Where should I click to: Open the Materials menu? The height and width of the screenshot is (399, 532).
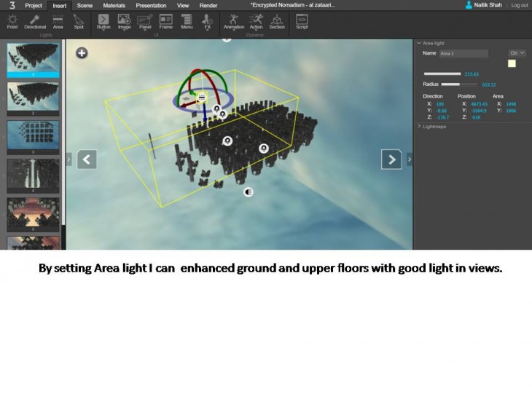pos(114,5)
